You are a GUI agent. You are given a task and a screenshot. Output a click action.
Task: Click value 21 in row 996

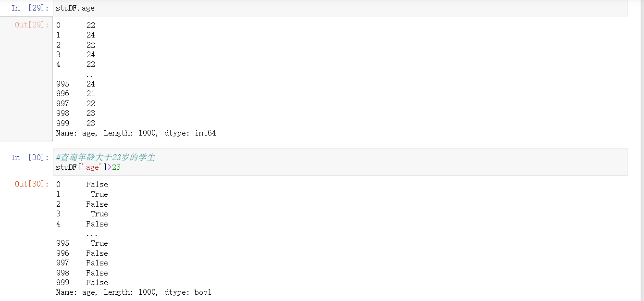pos(91,94)
